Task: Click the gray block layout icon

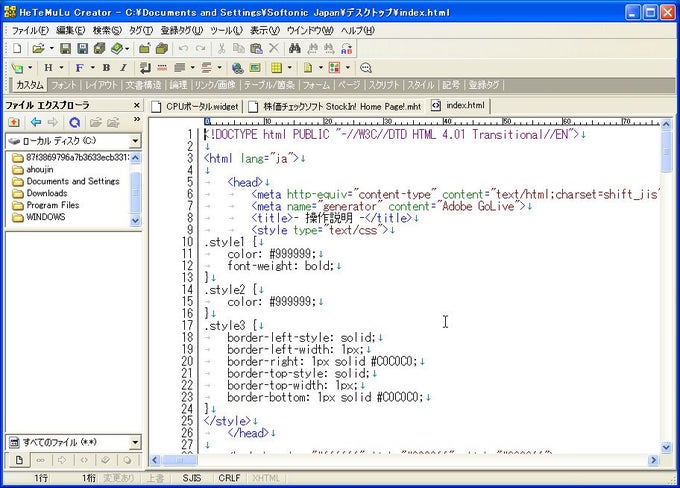Action: [180, 68]
